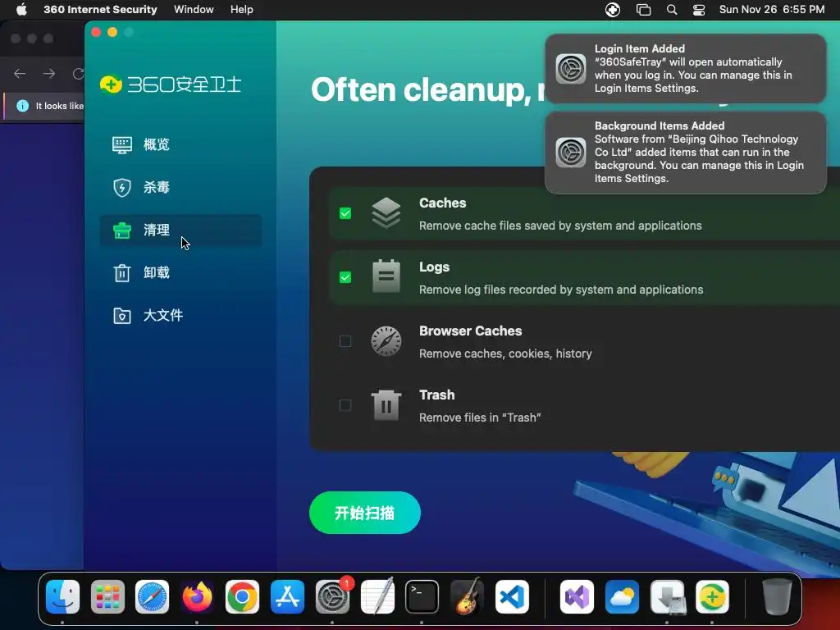Click 'Remove log files recorded by system' description
This screenshot has height=630, width=840.
click(561, 290)
